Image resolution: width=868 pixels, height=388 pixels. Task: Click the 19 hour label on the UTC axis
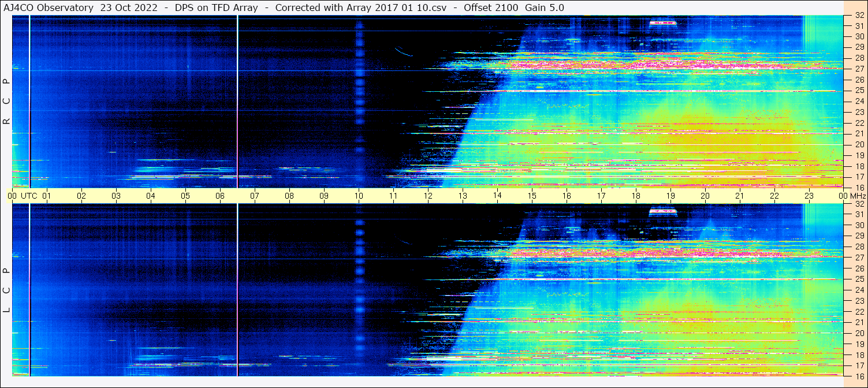pyautogui.click(x=670, y=196)
